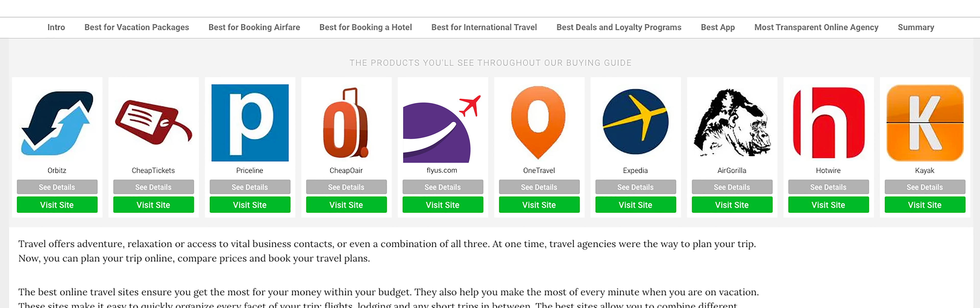Viewport: 980px width, 308px height.
Task: Click the Hotwire name label
Action: click(828, 171)
